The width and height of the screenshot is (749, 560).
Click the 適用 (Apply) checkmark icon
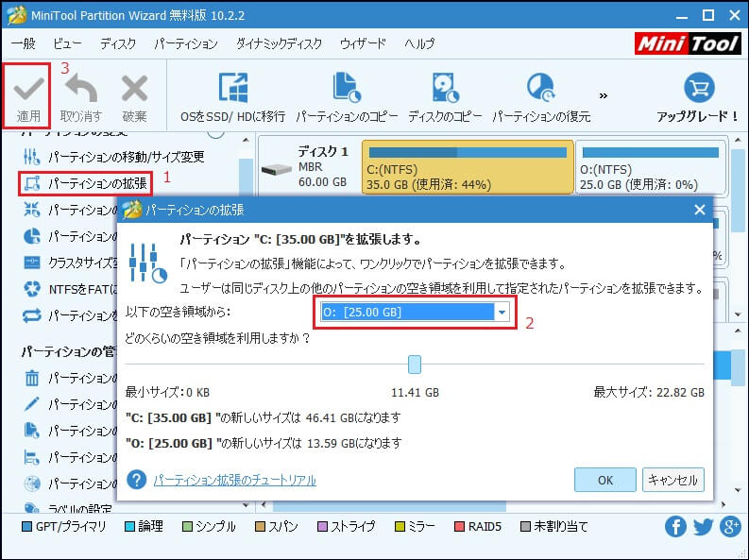click(x=28, y=89)
